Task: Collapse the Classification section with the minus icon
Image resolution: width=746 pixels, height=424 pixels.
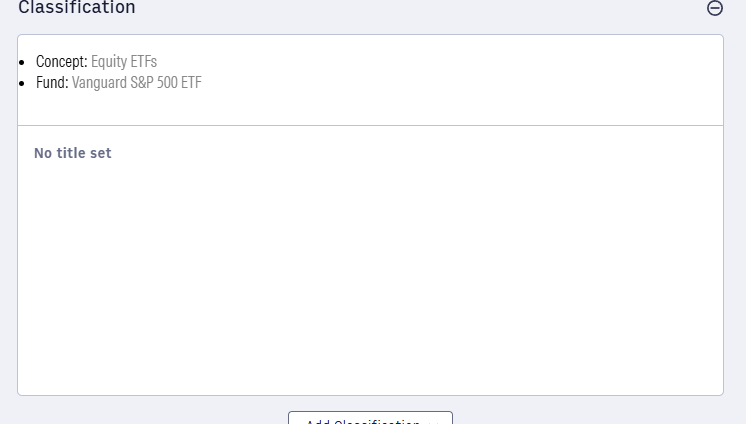Action: coord(715,8)
